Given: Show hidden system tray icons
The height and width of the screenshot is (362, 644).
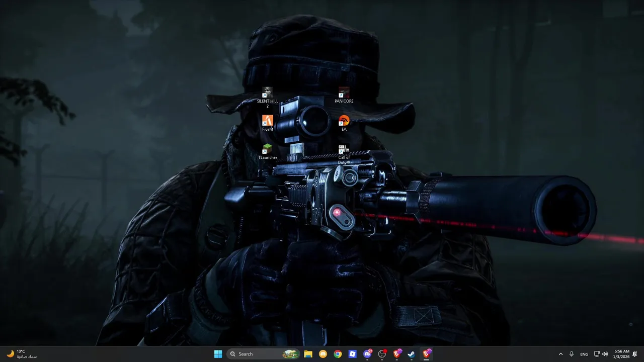Looking at the screenshot, I should pos(560,354).
